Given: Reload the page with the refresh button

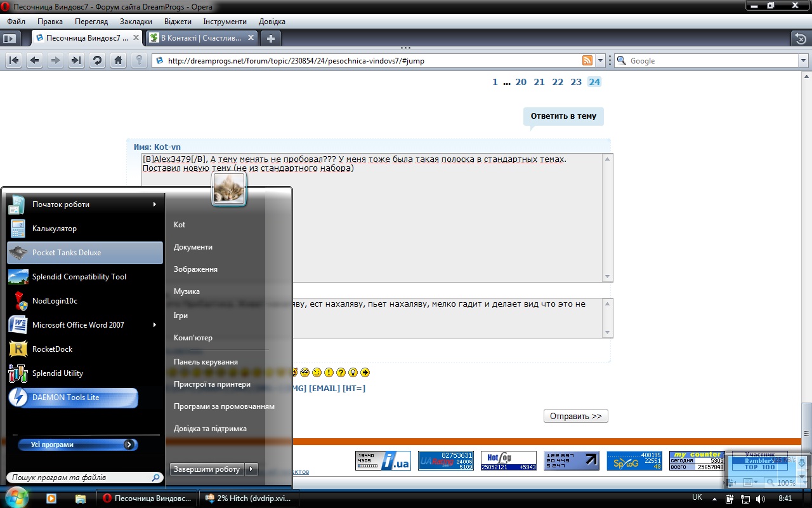Looking at the screenshot, I should tap(97, 60).
